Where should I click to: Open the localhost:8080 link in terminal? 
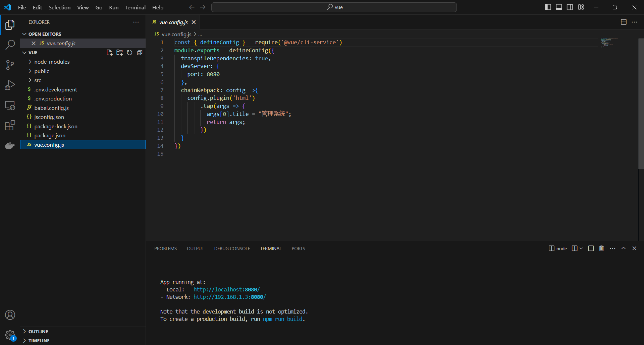point(226,289)
